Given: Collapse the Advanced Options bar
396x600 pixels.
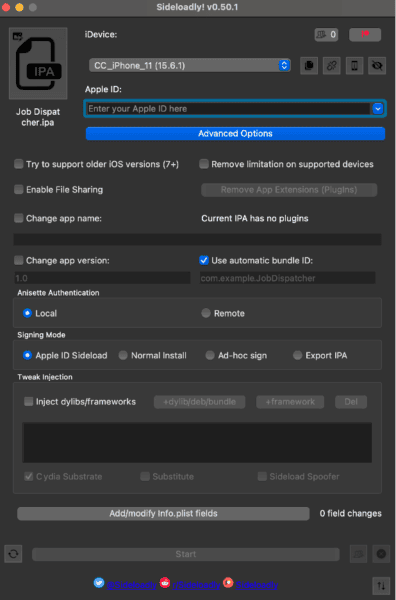Looking at the screenshot, I should tap(235, 134).
